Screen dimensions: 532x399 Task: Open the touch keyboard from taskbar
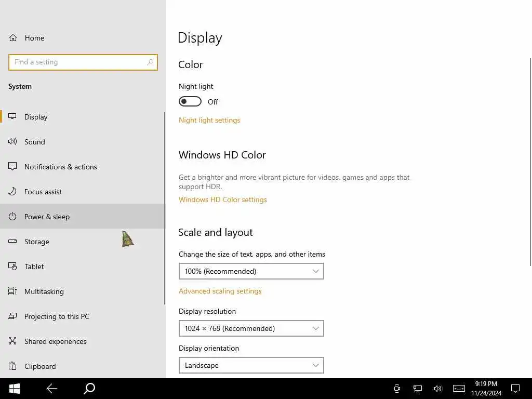(x=459, y=389)
